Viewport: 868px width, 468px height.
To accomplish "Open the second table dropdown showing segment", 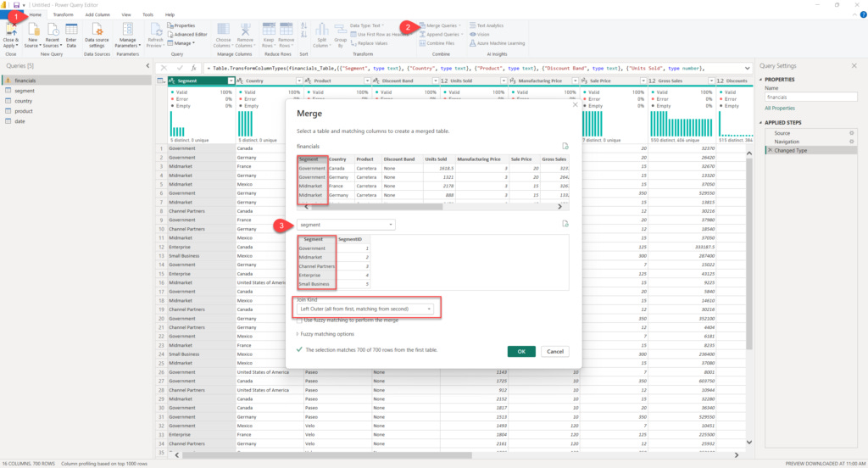I will coord(346,225).
